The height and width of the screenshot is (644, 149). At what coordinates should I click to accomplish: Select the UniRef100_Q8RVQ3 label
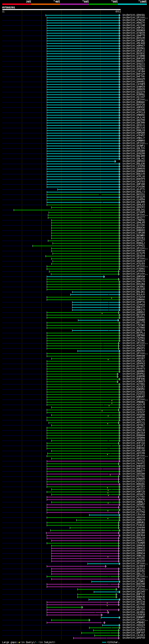click(133, 161)
